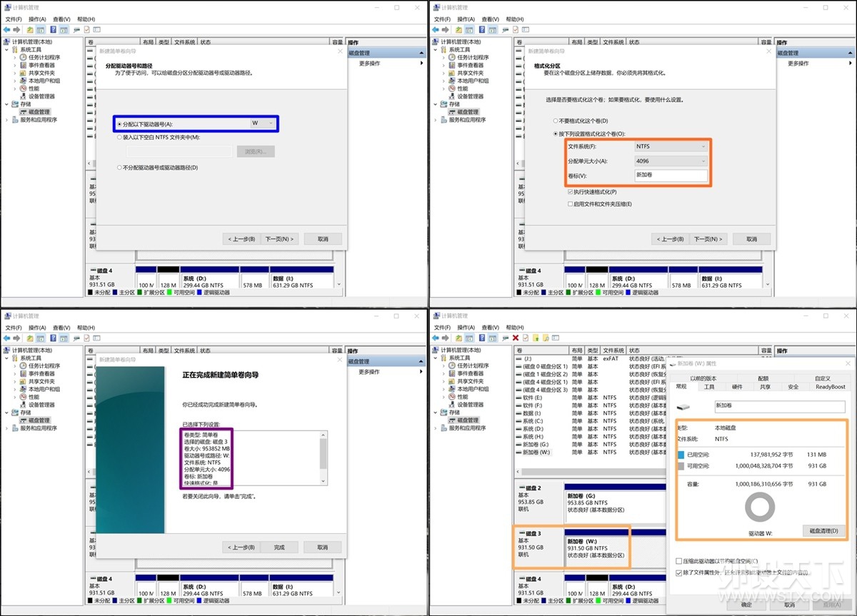Open 文件(F) menu behind 分配驱动器号和路径 wizard
Viewport: 857px width, 616px height.
[x=14, y=19]
